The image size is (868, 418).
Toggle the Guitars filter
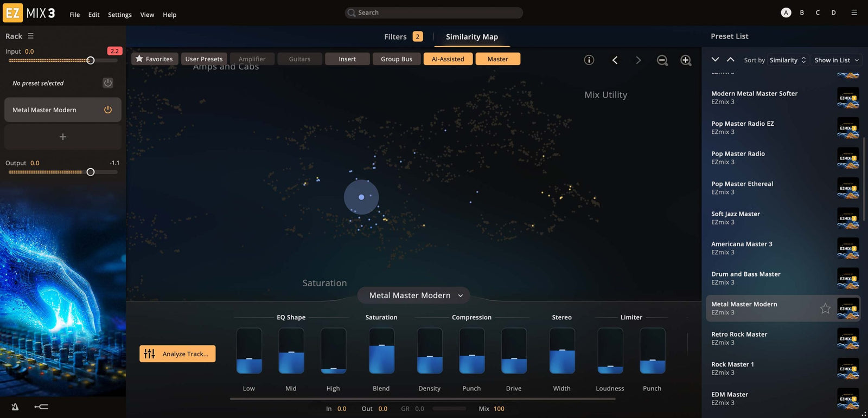coord(299,59)
